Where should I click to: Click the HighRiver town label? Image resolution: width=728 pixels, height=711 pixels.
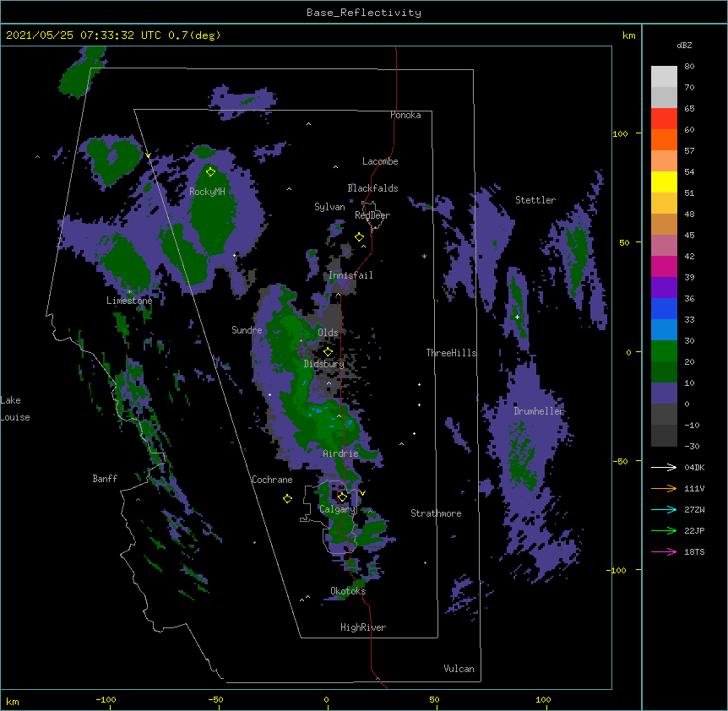click(x=363, y=627)
